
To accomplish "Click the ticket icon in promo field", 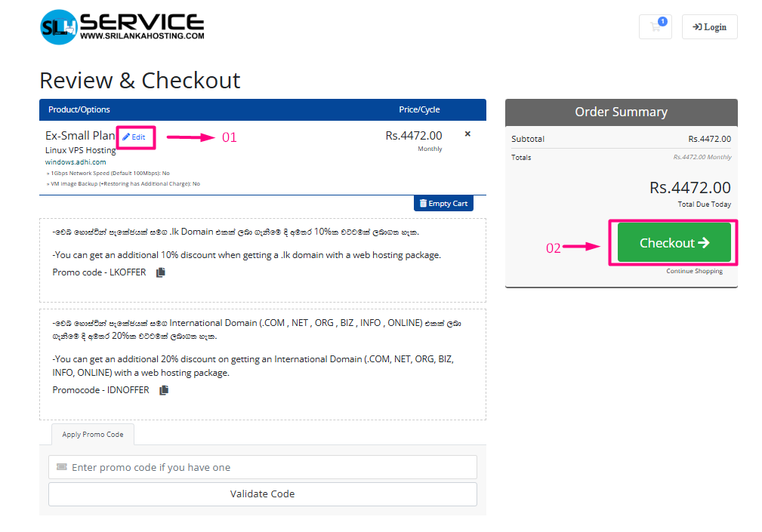I will 62,467.
